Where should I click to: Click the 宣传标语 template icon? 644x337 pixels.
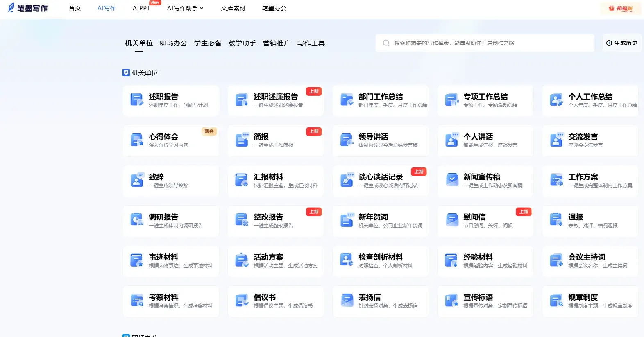click(x=451, y=300)
